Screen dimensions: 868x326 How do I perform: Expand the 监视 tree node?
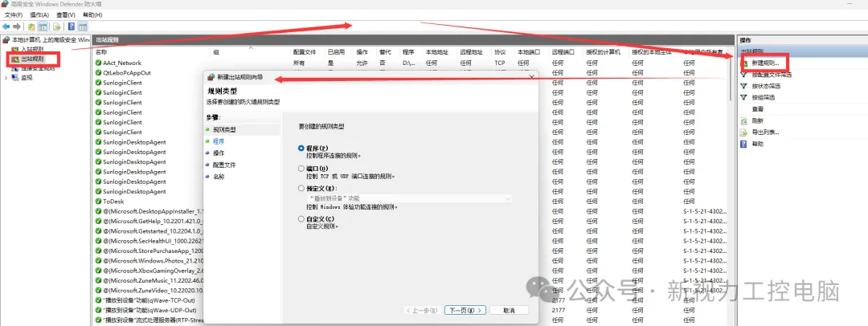tap(6, 78)
